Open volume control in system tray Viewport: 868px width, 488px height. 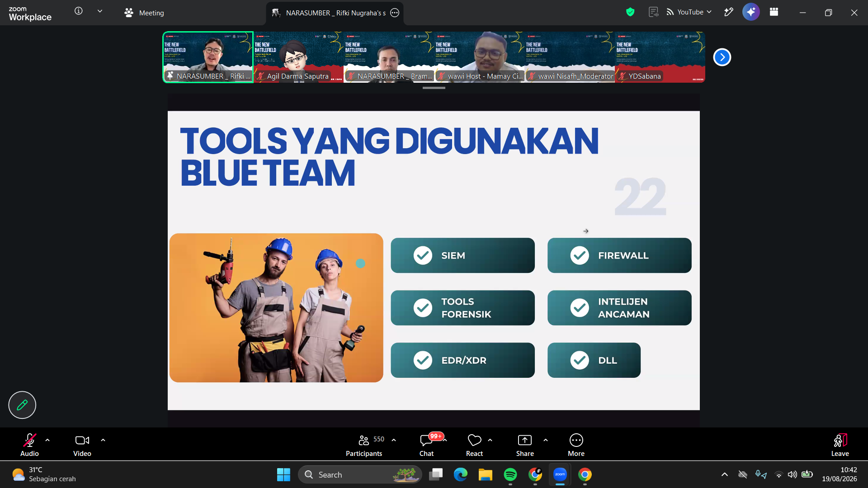[793, 474]
